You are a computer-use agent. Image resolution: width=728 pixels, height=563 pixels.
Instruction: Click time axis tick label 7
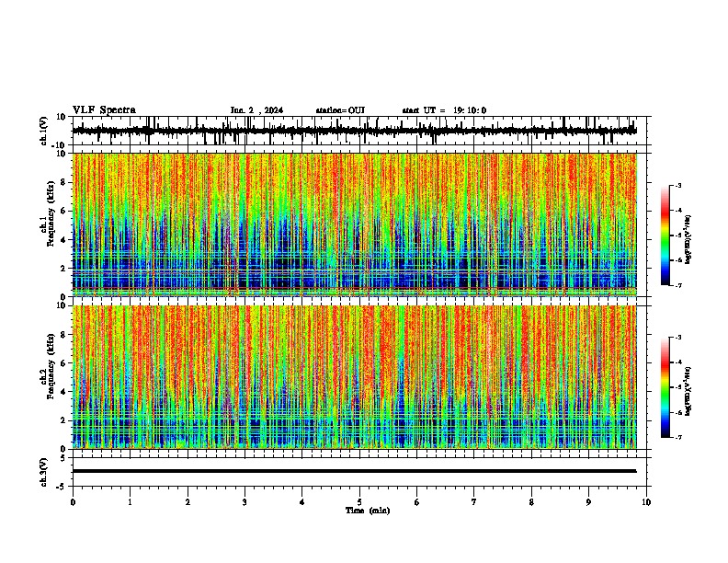(474, 502)
